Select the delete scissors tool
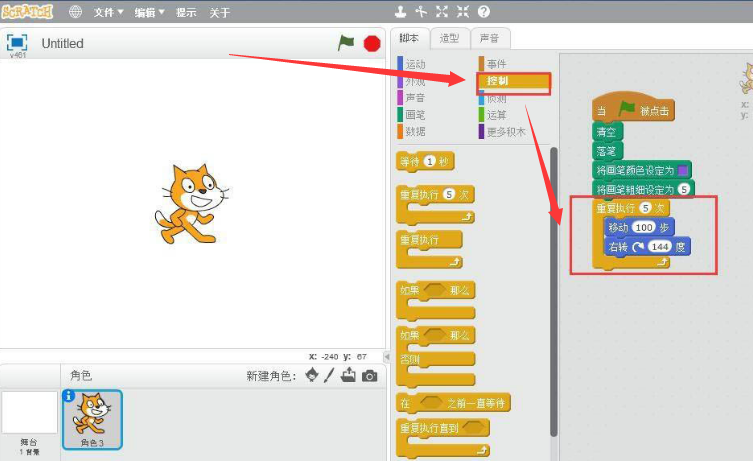This screenshot has width=753, height=461. coord(421,12)
